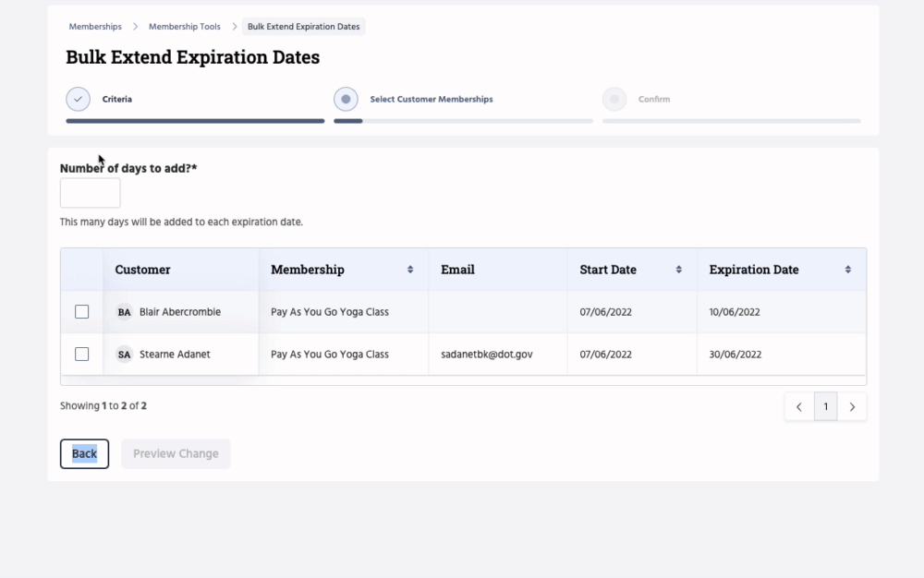Image resolution: width=924 pixels, height=578 pixels.
Task: Open the Memberships breadcrumb
Action: tap(94, 27)
